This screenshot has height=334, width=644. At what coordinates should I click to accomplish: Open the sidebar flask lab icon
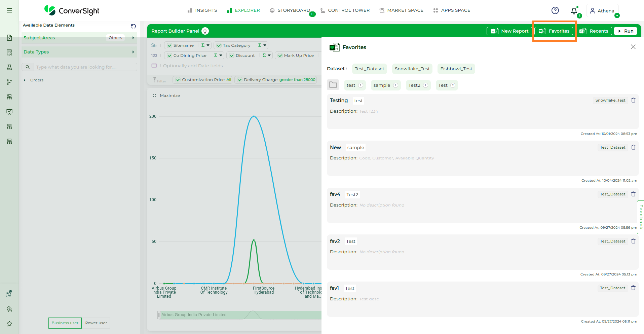coord(9,67)
